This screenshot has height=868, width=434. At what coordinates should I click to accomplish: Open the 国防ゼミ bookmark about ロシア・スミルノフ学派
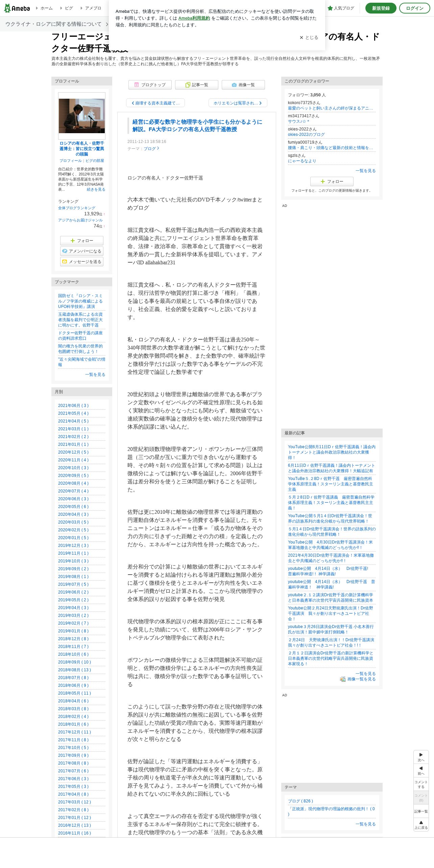(80, 301)
